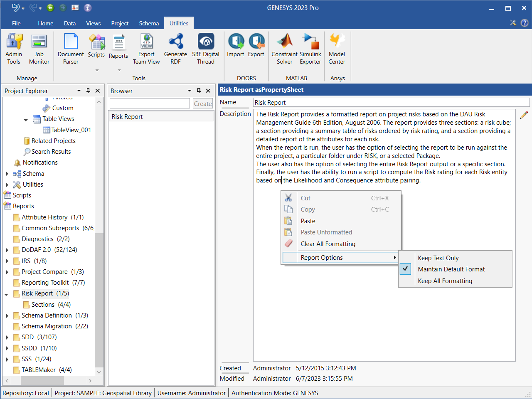Image resolution: width=532 pixels, height=399 pixels.
Task: Select the checked Maintain Default Format option
Action: 451,269
